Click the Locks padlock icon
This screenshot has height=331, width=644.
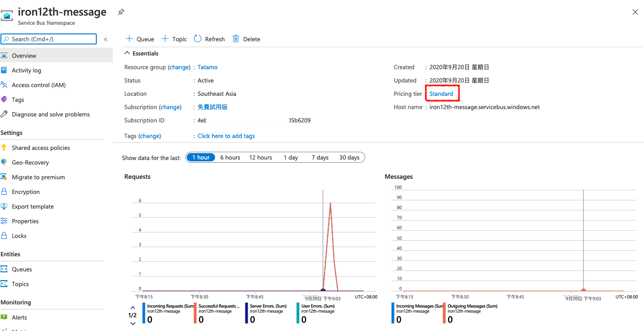click(4, 236)
